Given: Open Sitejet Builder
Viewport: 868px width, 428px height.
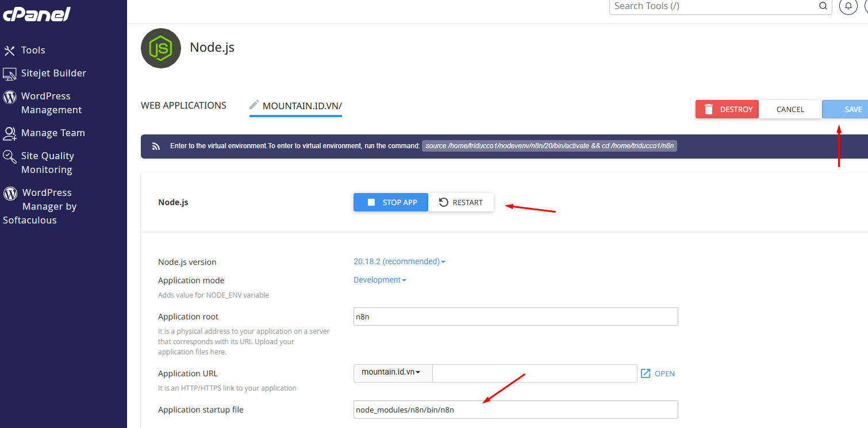Looking at the screenshot, I should click(53, 73).
